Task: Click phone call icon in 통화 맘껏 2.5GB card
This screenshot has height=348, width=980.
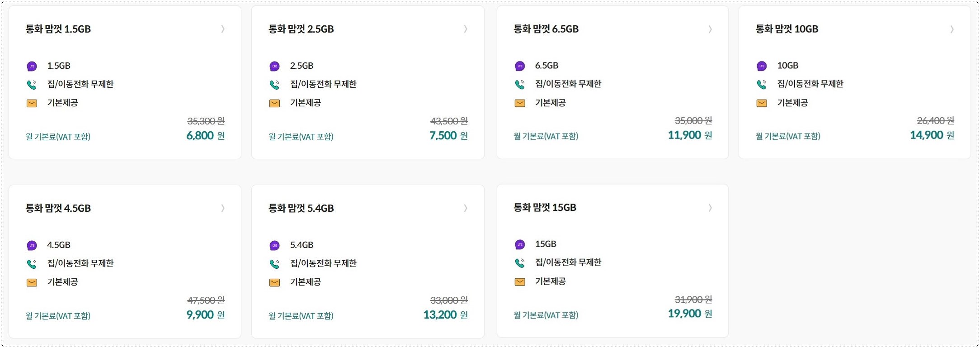Action: tap(274, 85)
